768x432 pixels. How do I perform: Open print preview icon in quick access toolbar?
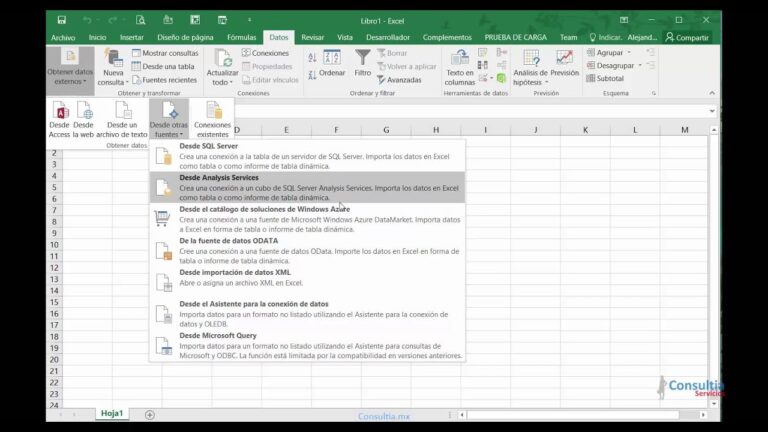[141, 20]
